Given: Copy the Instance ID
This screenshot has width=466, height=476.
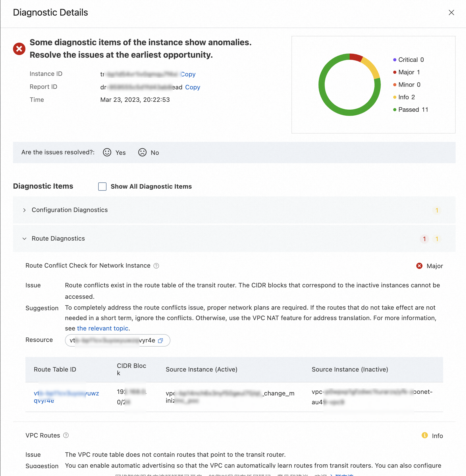Looking at the screenshot, I should click(188, 74).
